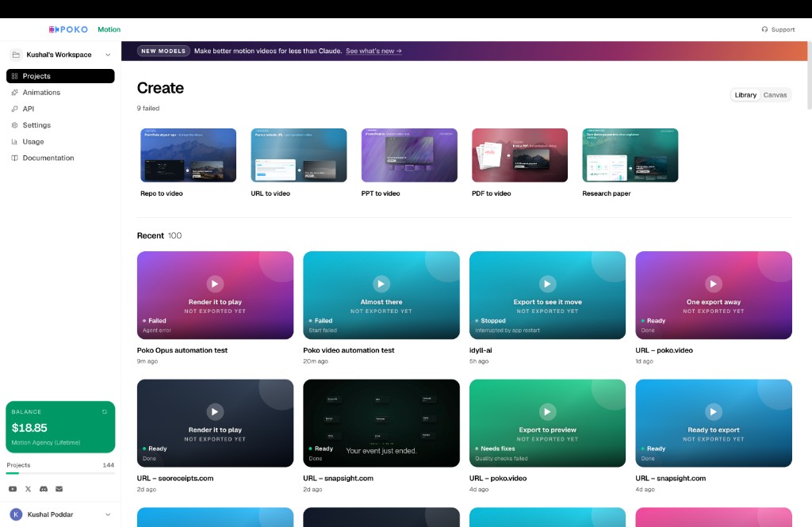812x527 pixels.
Task: Click the Animations sparkle icon
Action: (x=14, y=92)
